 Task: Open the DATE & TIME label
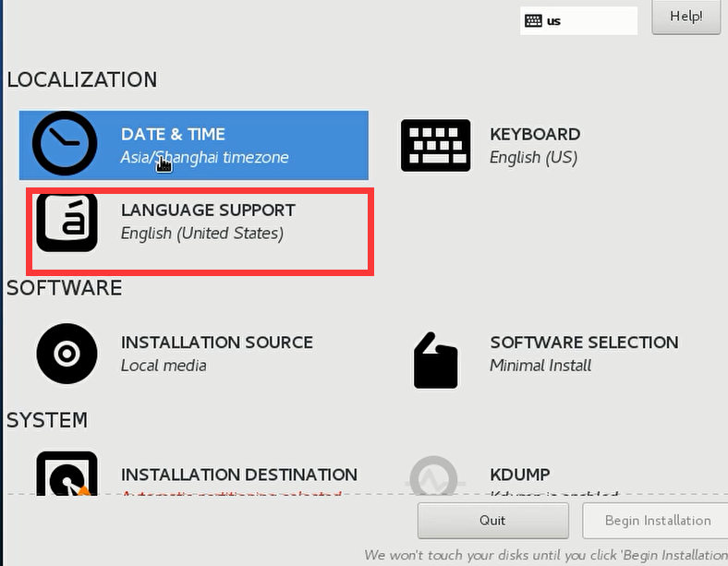173,134
